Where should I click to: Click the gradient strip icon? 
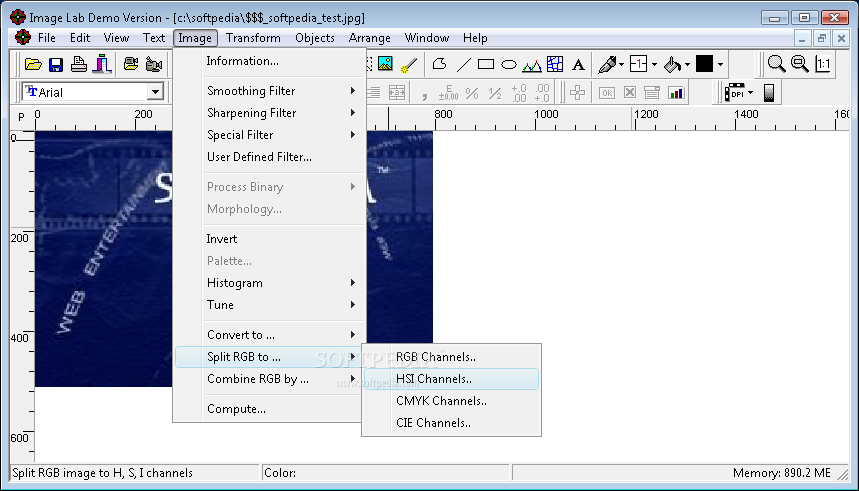[769, 93]
